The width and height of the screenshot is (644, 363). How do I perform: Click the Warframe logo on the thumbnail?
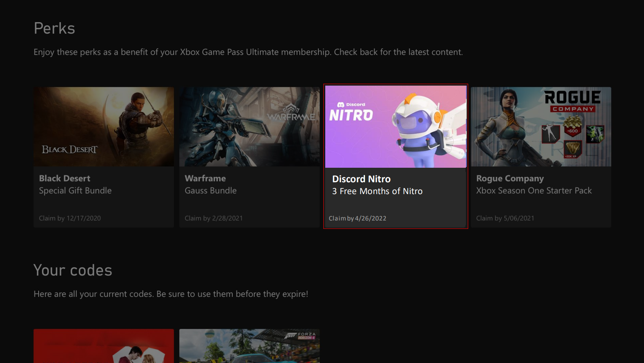291,113
